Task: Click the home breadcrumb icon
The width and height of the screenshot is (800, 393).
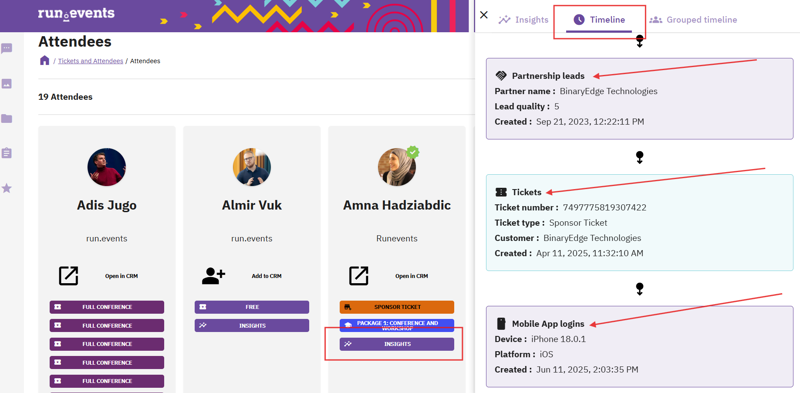Action: pyautogui.click(x=44, y=60)
